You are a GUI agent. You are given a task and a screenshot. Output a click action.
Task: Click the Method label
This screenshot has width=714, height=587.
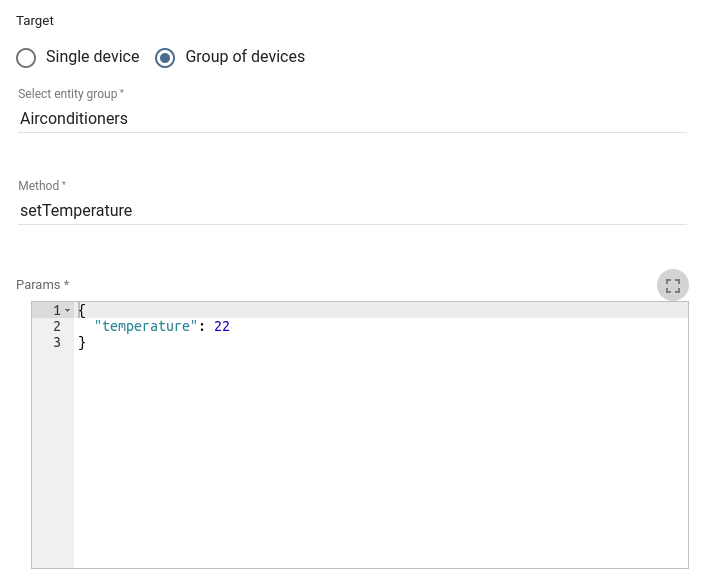pyautogui.click(x=42, y=186)
